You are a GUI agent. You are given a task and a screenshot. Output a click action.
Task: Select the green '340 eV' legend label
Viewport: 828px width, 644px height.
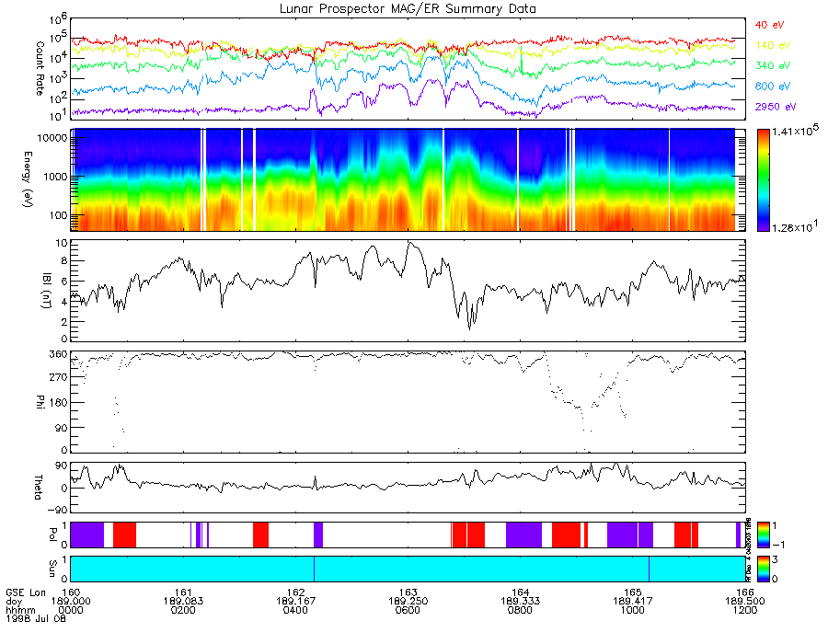(773, 65)
